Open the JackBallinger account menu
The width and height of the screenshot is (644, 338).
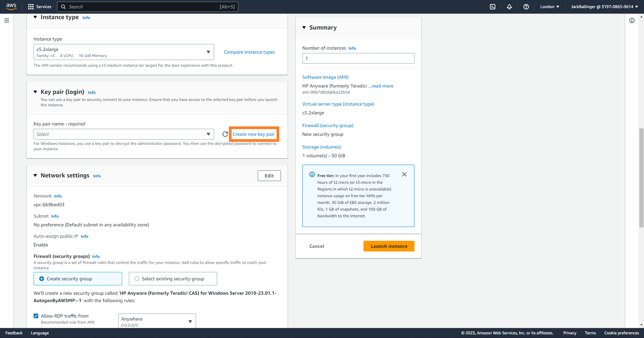point(604,7)
